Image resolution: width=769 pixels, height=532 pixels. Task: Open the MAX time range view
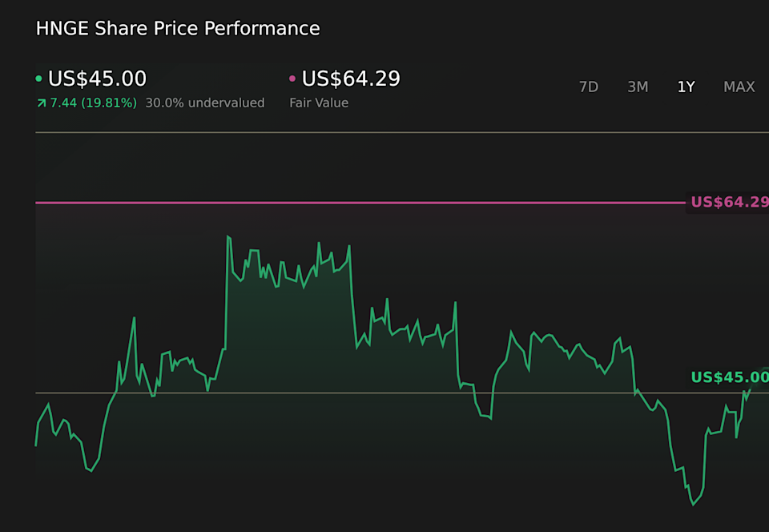click(x=739, y=87)
